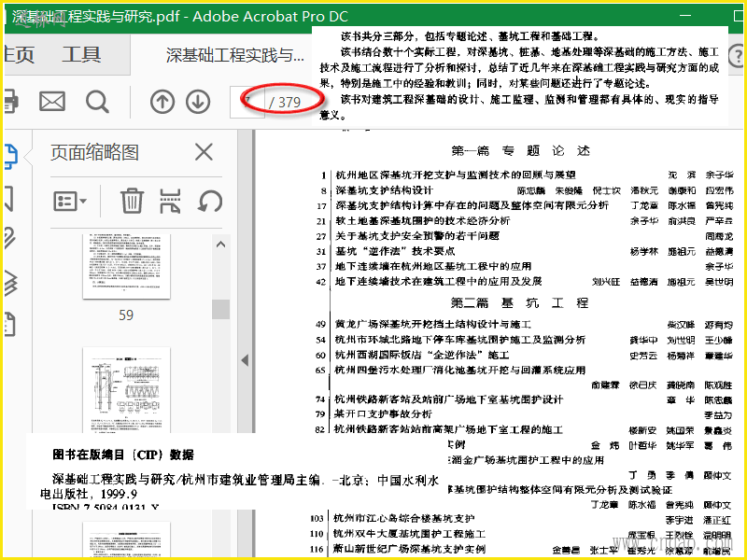Click '页面缩略图' panel title
The image size is (747, 560).
pos(95,152)
